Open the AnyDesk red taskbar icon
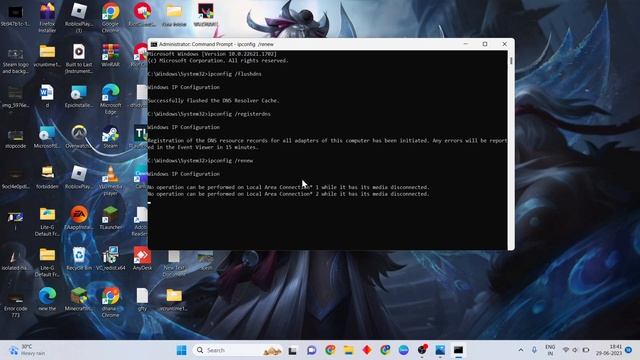Image resolution: width=640 pixels, height=360 pixels. [367, 350]
